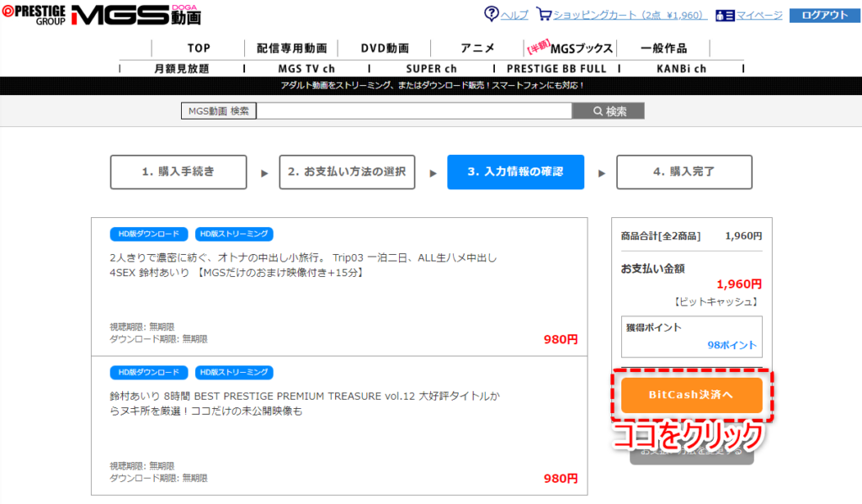
Task: Open the 一般作品 menu
Action: tap(663, 48)
